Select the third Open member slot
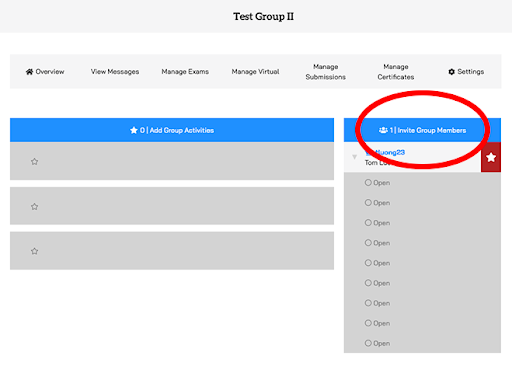The image size is (512, 373). click(377, 223)
